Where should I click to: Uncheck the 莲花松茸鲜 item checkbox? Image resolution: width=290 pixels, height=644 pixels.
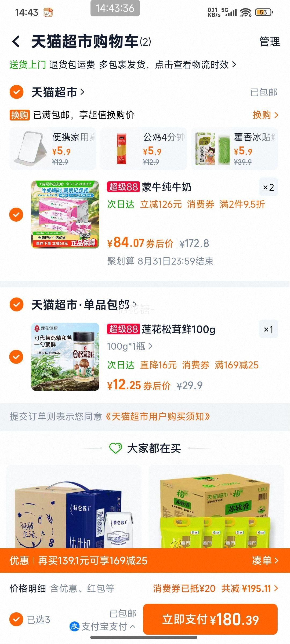pyautogui.click(x=16, y=357)
